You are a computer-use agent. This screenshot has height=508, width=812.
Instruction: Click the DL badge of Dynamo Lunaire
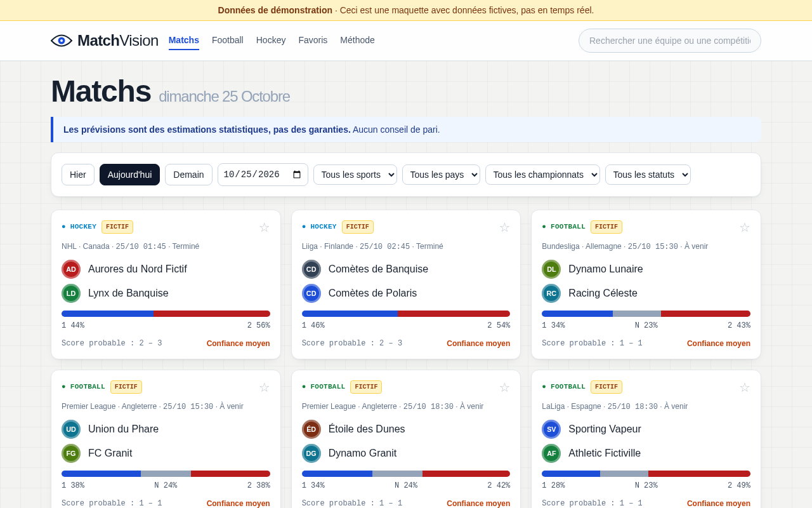(x=551, y=269)
